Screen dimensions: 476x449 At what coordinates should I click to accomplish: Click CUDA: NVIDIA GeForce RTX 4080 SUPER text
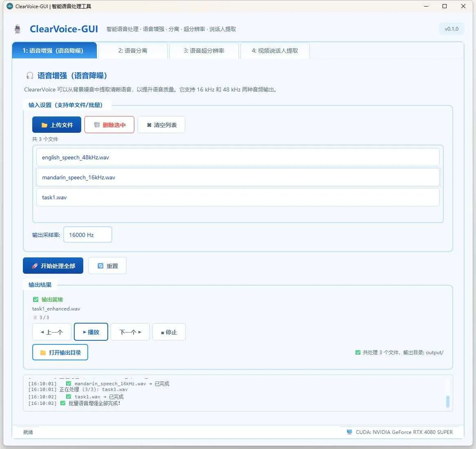404,432
